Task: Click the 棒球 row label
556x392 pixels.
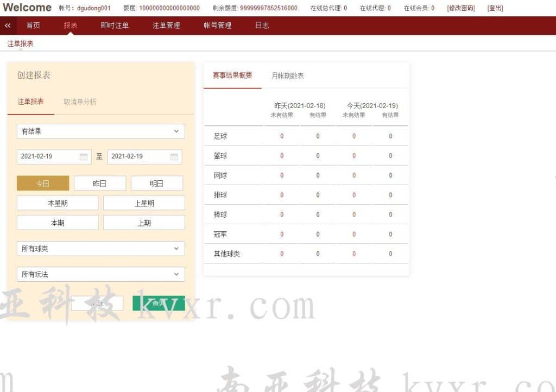Action: click(x=220, y=215)
